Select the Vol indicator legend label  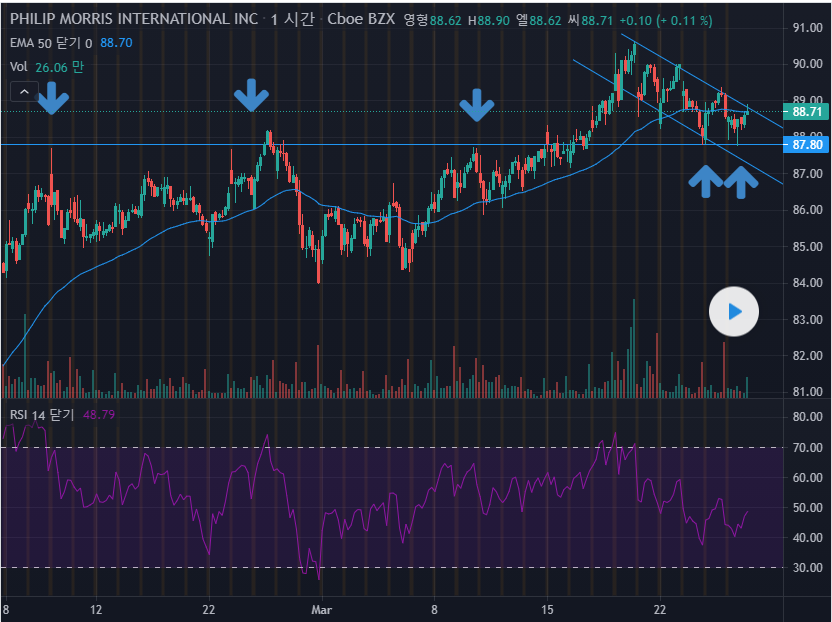pyautogui.click(x=18, y=67)
